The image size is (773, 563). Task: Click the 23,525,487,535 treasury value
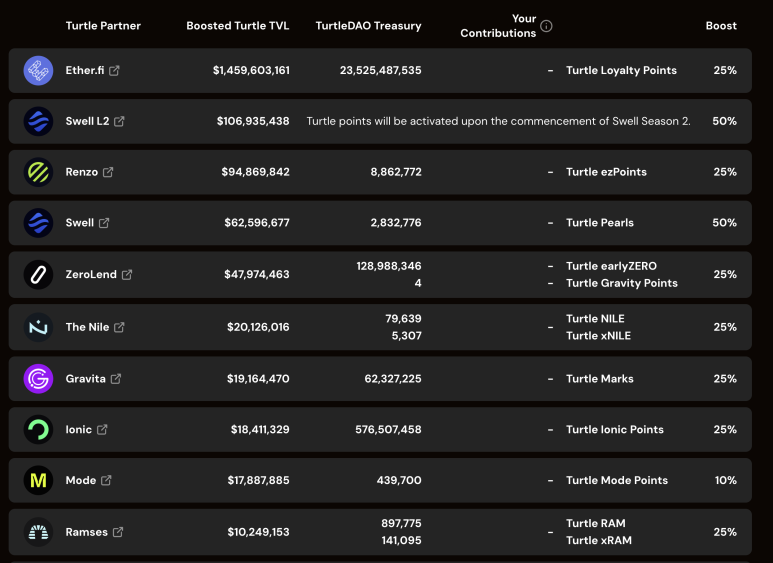coord(381,70)
